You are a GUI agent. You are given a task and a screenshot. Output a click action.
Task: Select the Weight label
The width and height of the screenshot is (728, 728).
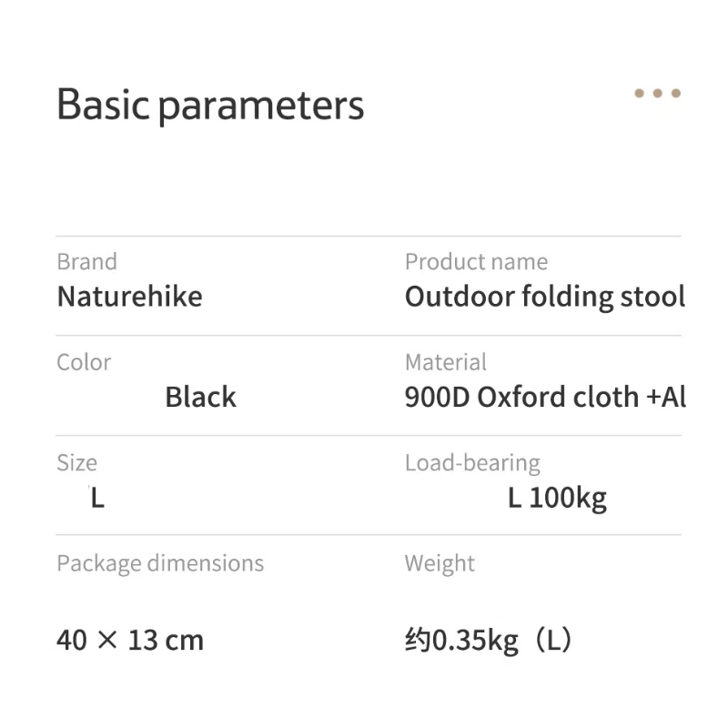pos(440,563)
